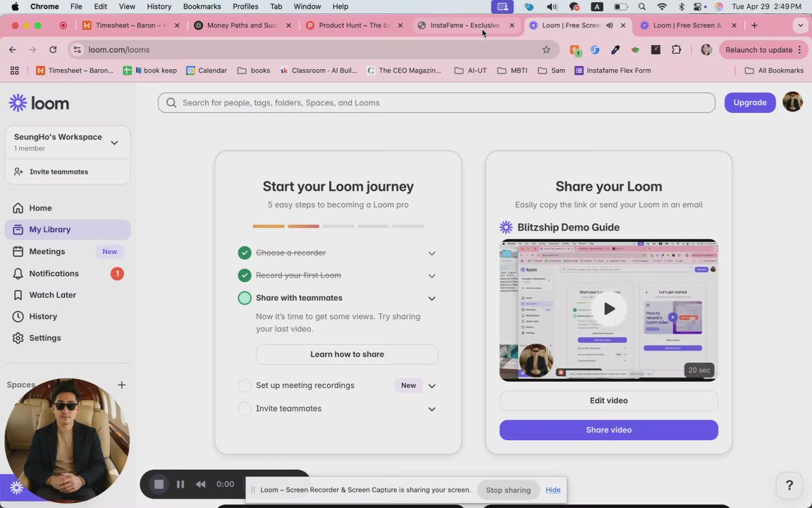Open Chrome extensions puzzle icon
Screen dimensions: 812x508
point(677,50)
